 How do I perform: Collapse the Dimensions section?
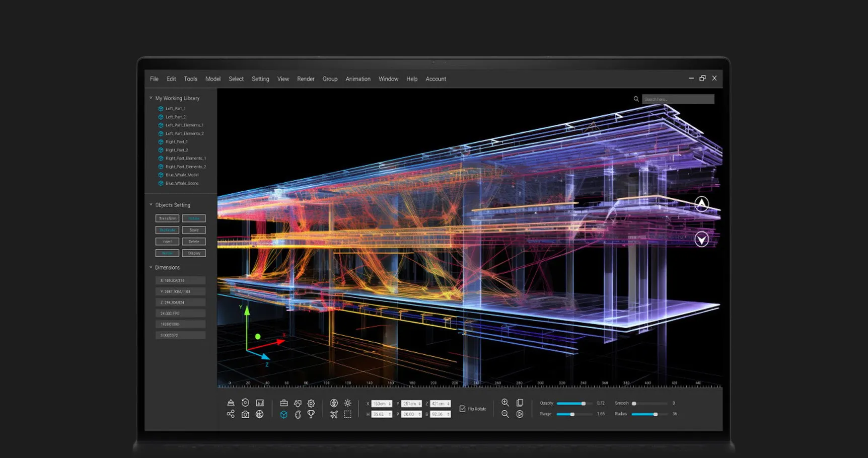pos(151,267)
